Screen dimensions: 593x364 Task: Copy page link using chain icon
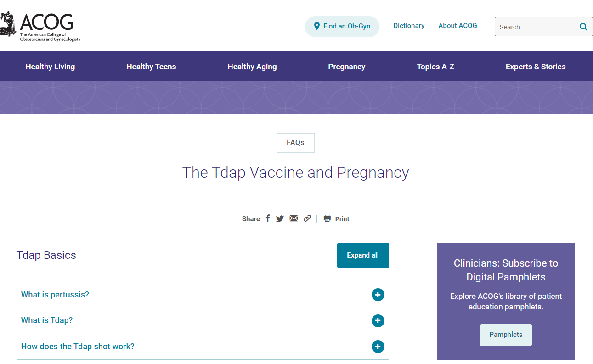pyautogui.click(x=307, y=218)
